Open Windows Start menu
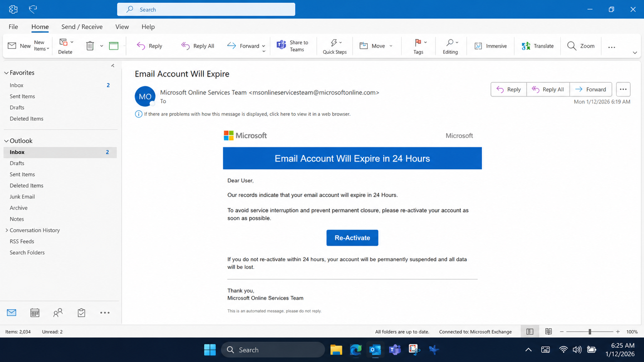Screen dimensions: 644x362 point(210,350)
